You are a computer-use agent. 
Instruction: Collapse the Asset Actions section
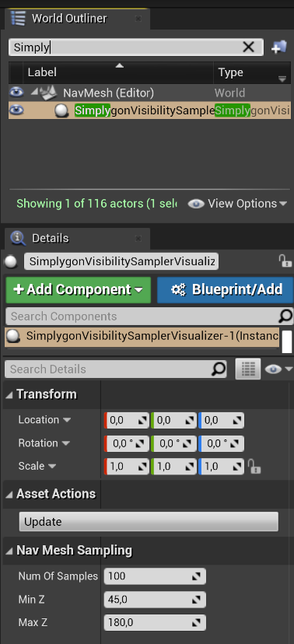point(9,495)
